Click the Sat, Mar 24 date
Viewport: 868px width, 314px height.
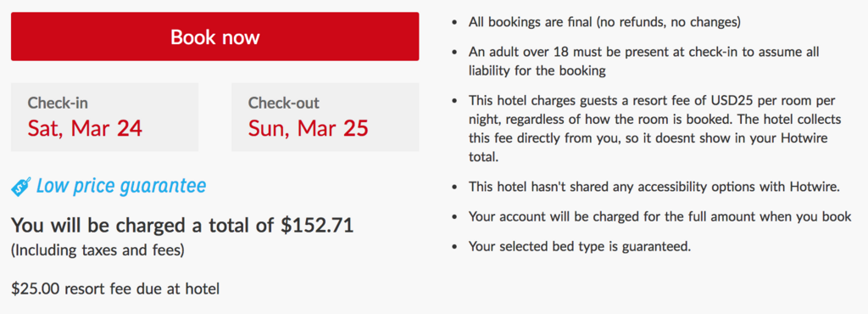85,128
